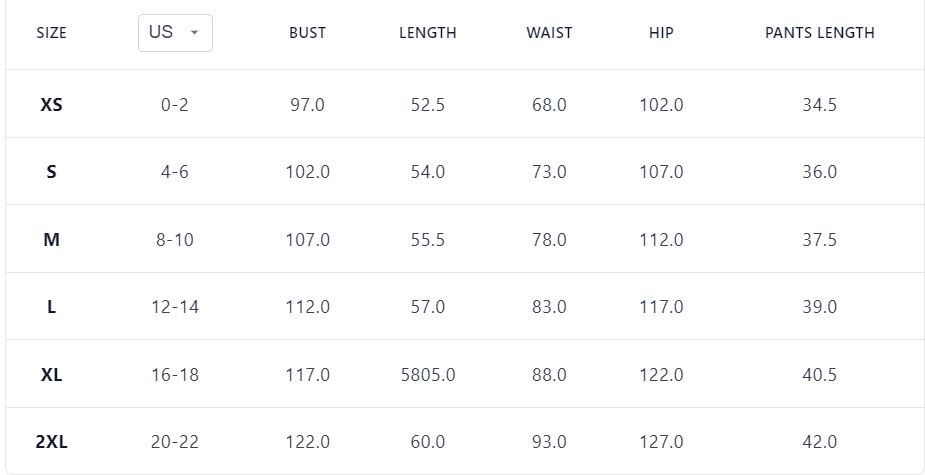925x475 pixels.
Task: Click the HIP column header
Action: (661, 33)
